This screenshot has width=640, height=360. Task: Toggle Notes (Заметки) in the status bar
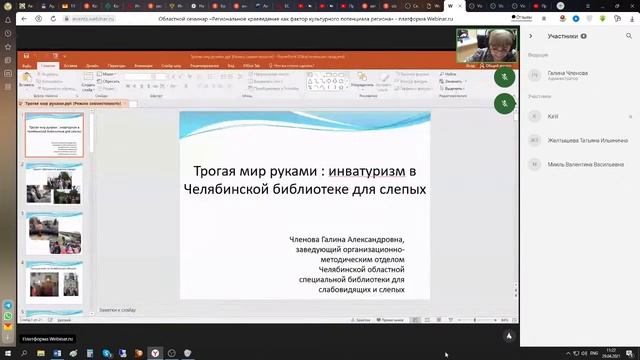[361, 320]
